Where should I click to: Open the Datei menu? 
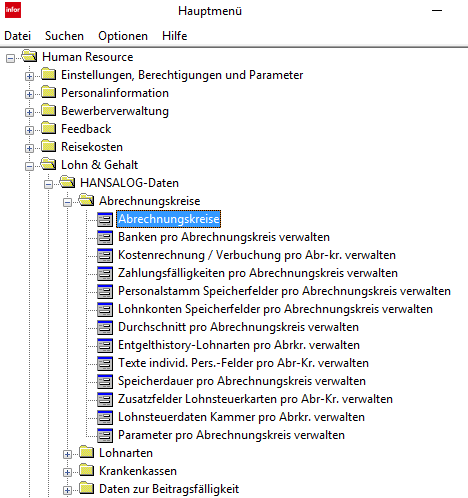(18, 36)
